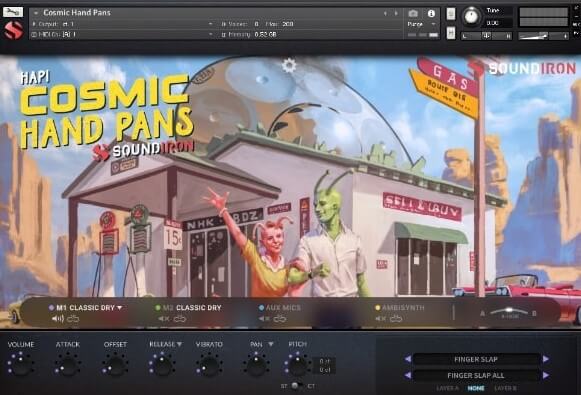Click the green dot beside M2 Classic Dry
581x395 pixels.
[x=158, y=308]
